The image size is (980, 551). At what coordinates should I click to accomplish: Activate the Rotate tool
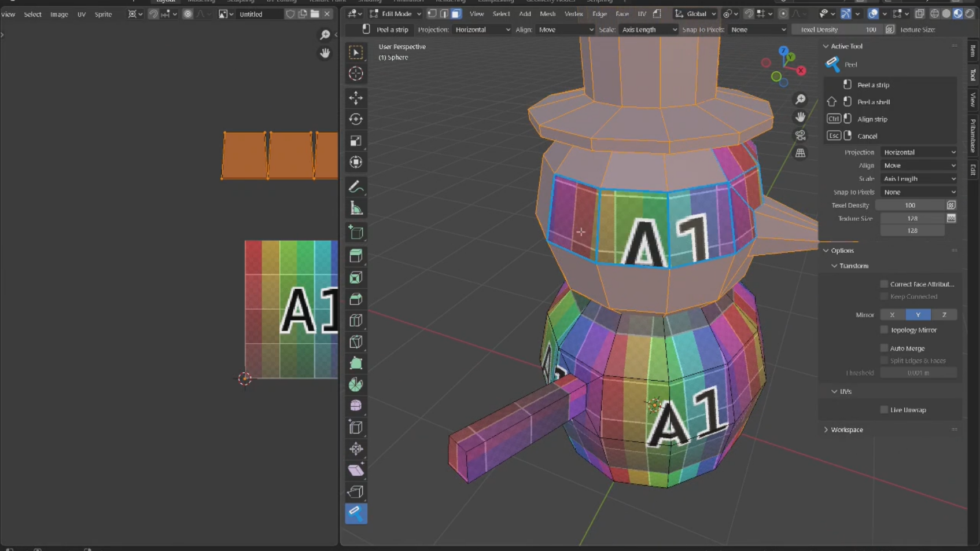pos(356,119)
